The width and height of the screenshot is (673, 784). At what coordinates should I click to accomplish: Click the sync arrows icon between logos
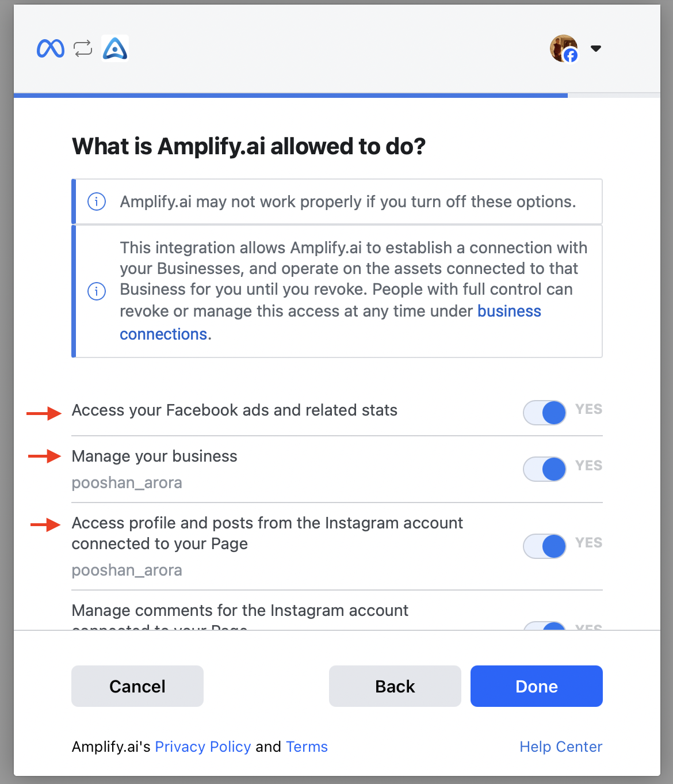click(83, 48)
